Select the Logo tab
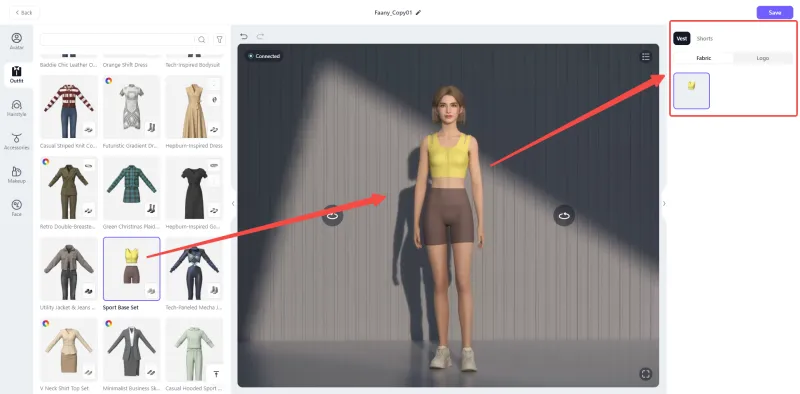Image resolution: width=800 pixels, height=394 pixels. (x=763, y=58)
